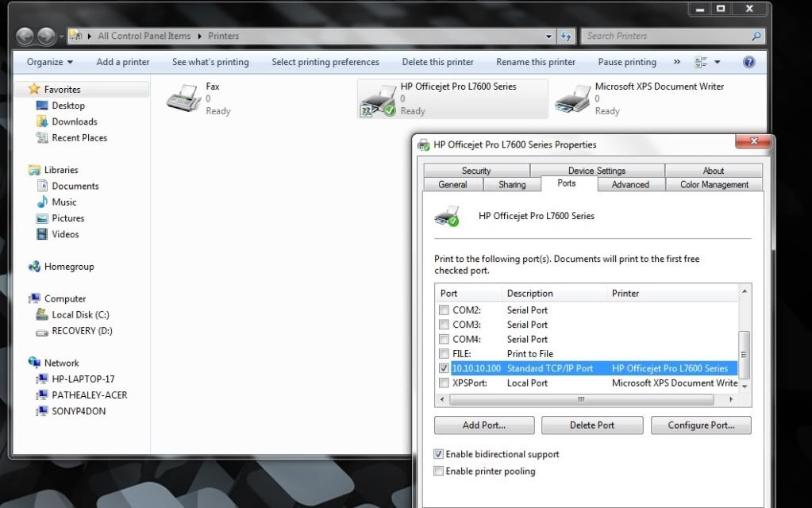Switch to the Device Settings tab

[597, 171]
